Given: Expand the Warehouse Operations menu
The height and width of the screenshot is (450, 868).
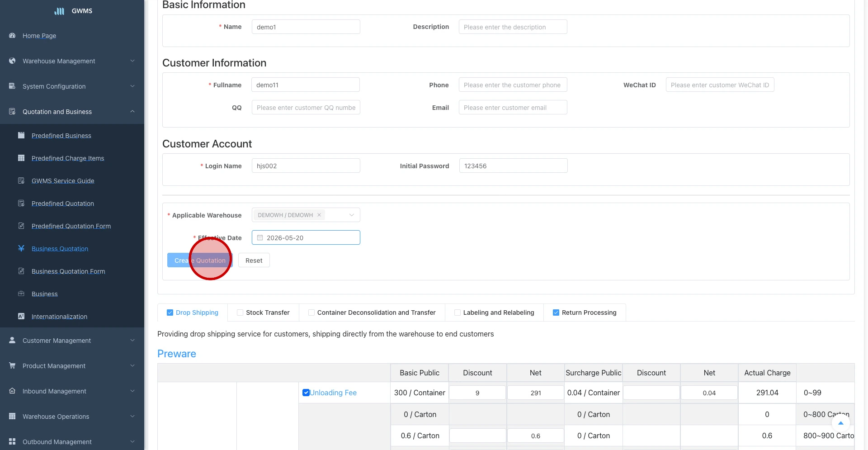Looking at the screenshot, I should pyautogui.click(x=132, y=416).
